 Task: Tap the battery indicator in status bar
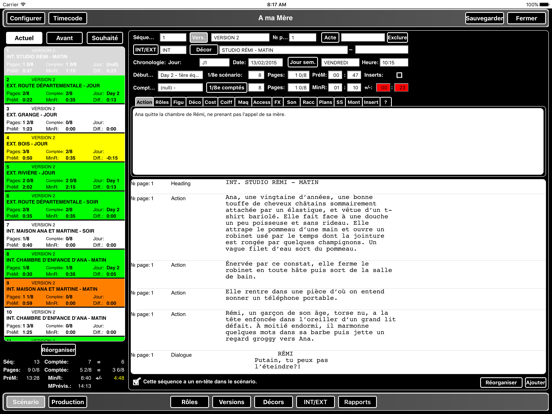click(545, 4)
